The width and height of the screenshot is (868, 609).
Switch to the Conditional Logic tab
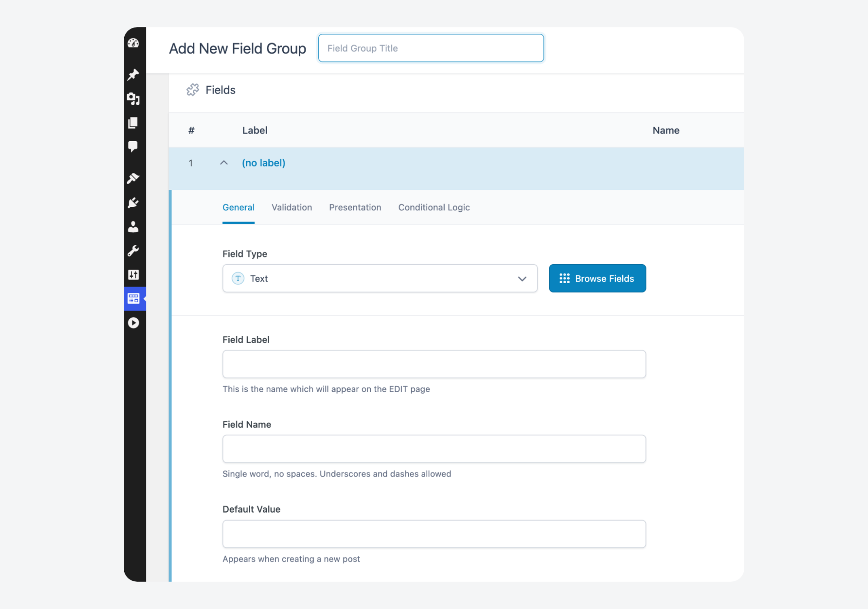tap(433, 207)
